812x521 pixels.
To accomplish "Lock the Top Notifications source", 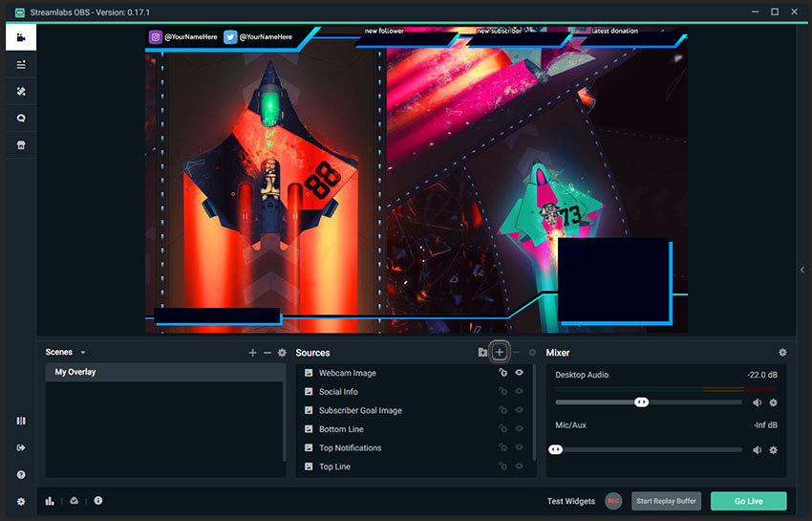I will 502,446.
